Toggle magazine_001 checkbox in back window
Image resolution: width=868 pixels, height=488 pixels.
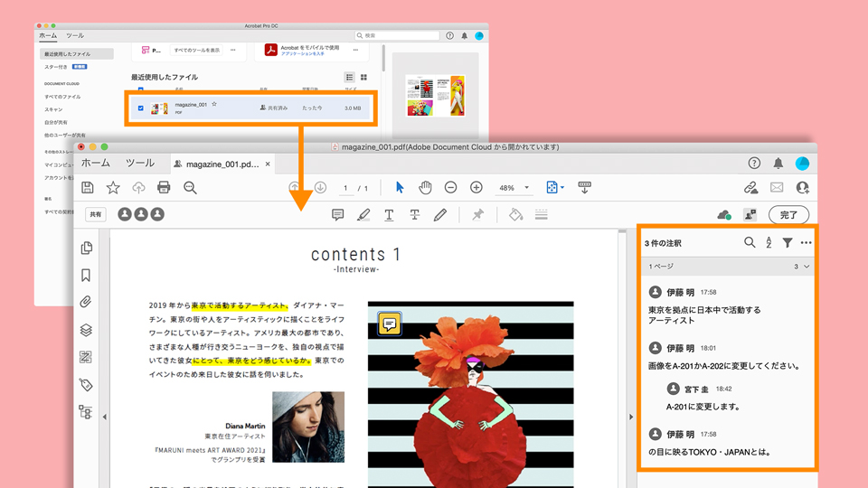pyautogui.click(x=141, y=108)
